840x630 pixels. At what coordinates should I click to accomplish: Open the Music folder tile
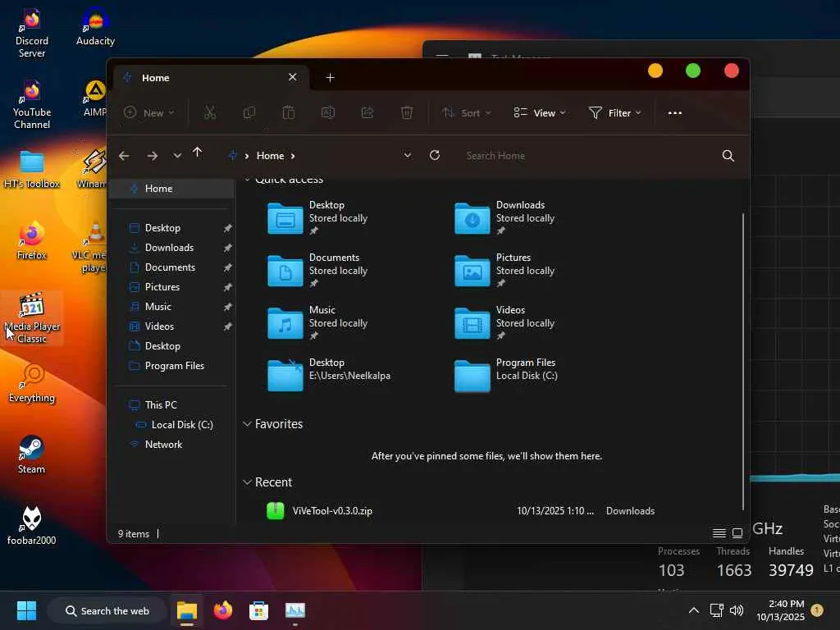point(318,323)
